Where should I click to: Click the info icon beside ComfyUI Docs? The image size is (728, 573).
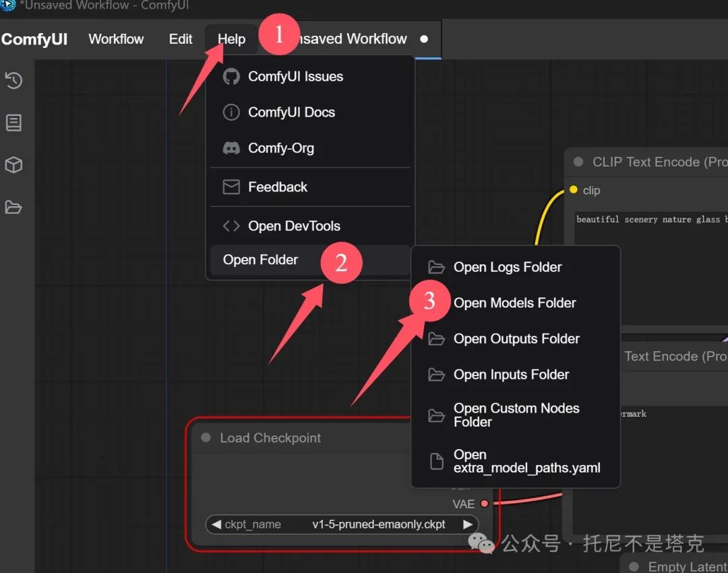pyautogui.click(x=231, y=112)
